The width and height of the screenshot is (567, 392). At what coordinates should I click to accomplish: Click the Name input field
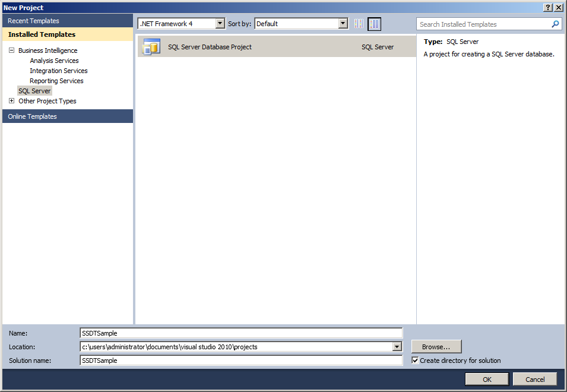point(240,333)
